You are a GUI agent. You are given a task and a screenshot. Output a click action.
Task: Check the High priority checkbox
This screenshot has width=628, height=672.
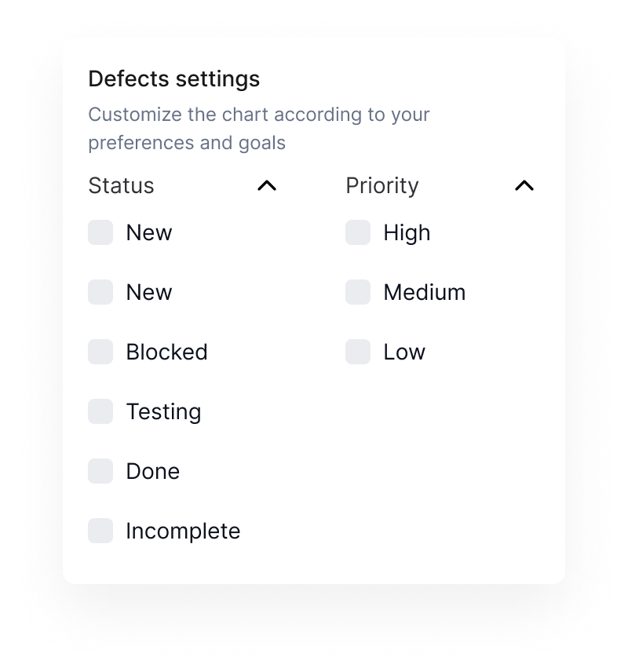[x=358, y=232]
